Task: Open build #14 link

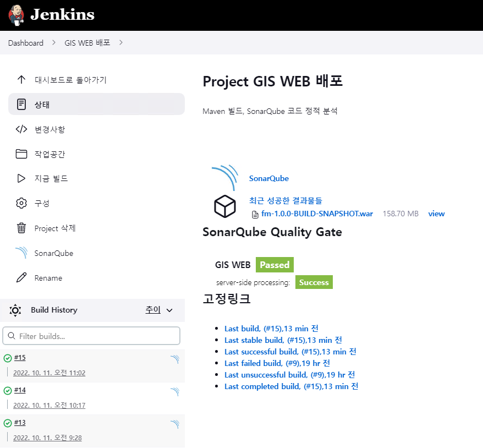Action: 20,390
